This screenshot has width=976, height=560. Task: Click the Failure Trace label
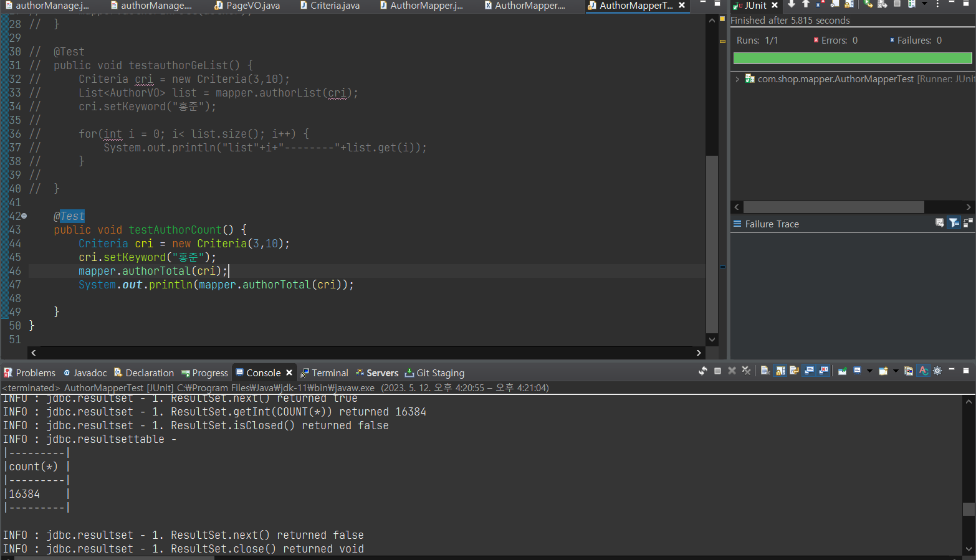tap(772, 224)
